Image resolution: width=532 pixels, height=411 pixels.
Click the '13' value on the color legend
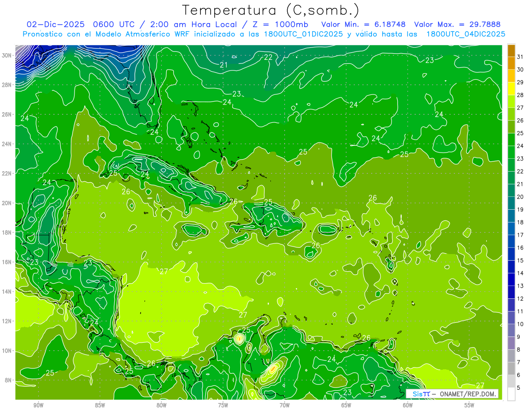(520, 286)
